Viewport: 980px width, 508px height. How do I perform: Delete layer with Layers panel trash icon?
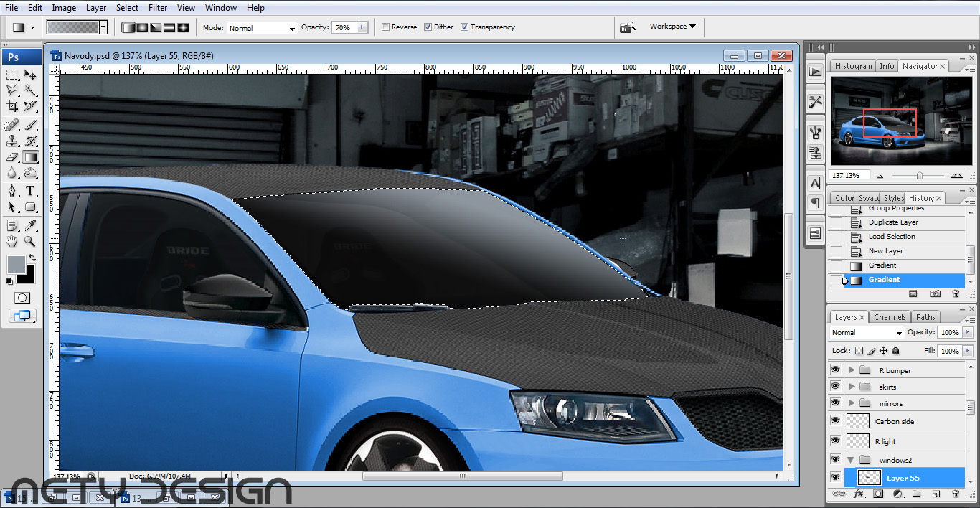click(x=955, y=494)
